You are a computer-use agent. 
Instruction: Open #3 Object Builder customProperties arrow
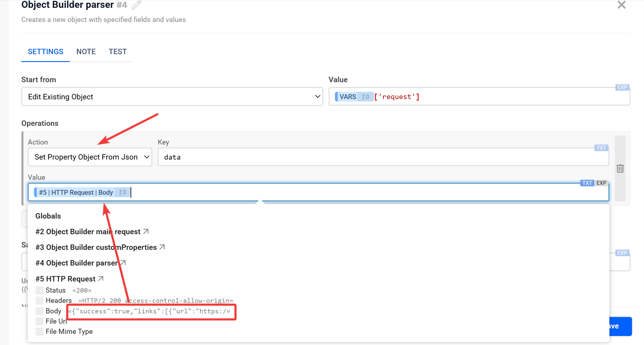click(x=162, y=247)
